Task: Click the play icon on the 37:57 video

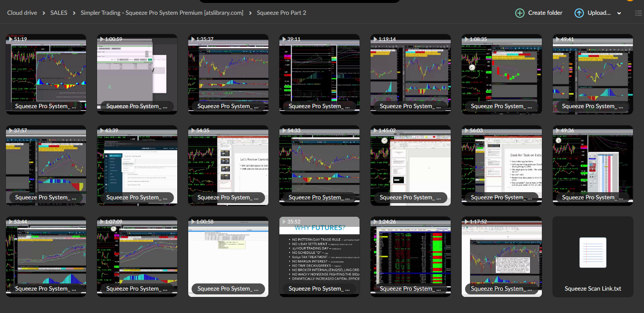Action: pos(11,130)
